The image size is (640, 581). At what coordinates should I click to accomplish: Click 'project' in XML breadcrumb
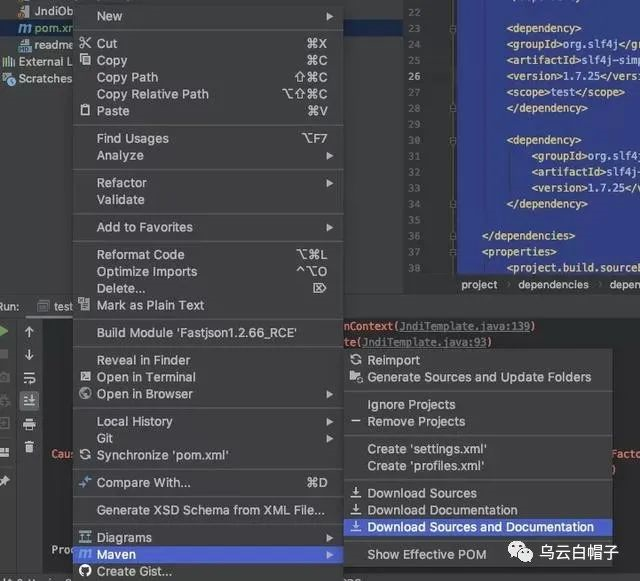(x=479, y=285)
